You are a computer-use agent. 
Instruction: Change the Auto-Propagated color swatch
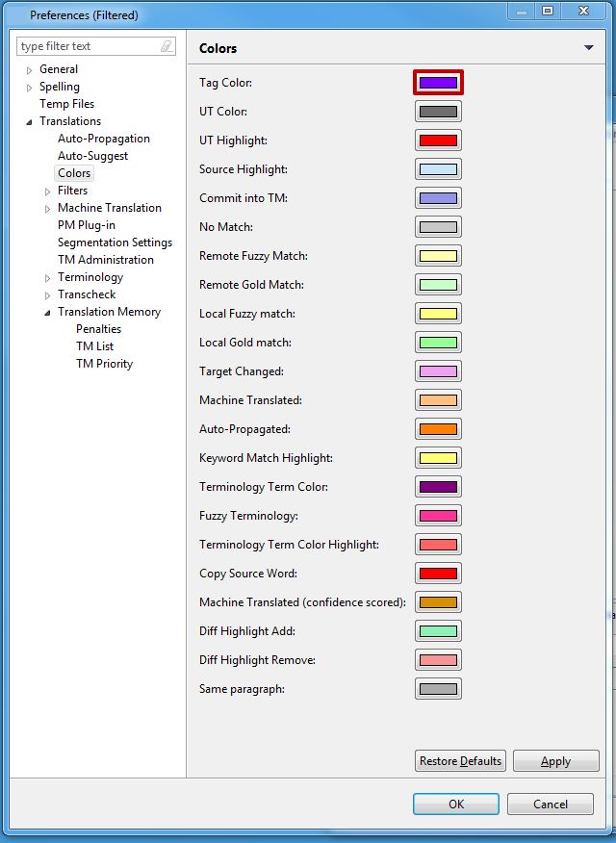[438, 429]
